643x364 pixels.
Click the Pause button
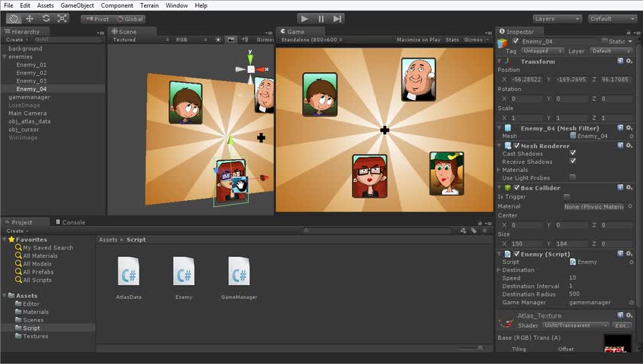321,18
